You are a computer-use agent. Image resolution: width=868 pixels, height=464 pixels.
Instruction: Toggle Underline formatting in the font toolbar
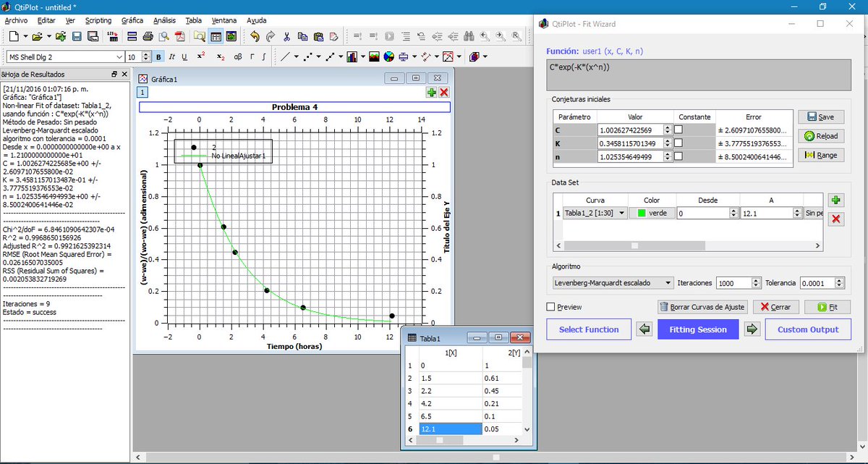coord(184,56)
